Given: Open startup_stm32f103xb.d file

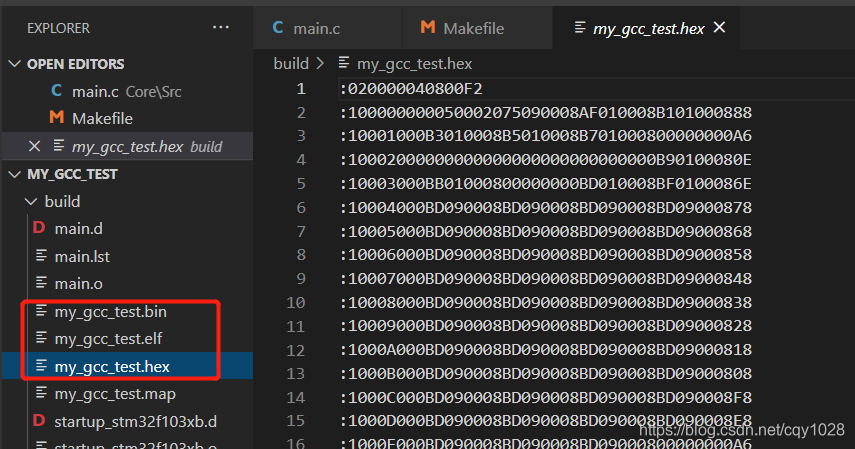Looking at the screenshot, I should pos(136,421).
